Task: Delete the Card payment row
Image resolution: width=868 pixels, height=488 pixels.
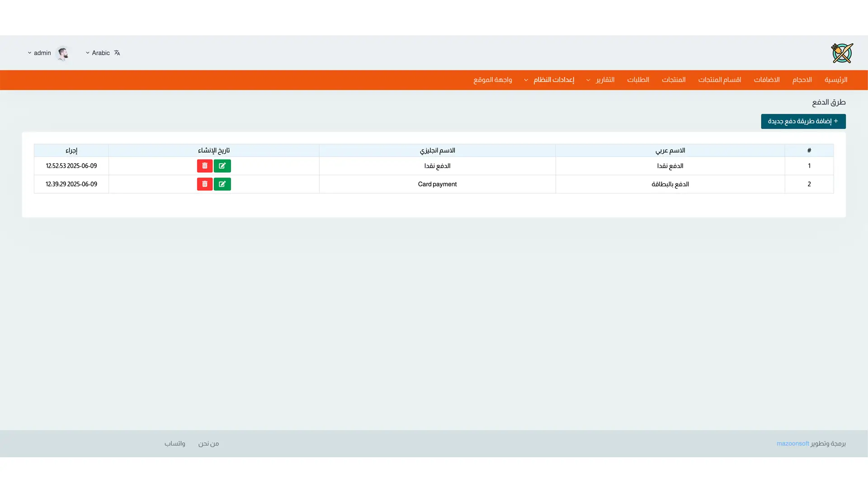Action: [204, 184]
